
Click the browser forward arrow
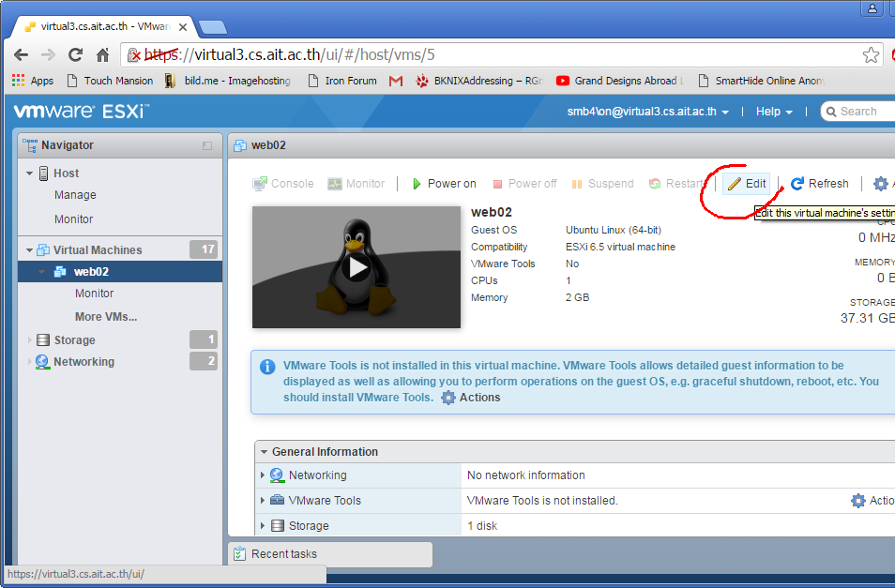(49, 54)
